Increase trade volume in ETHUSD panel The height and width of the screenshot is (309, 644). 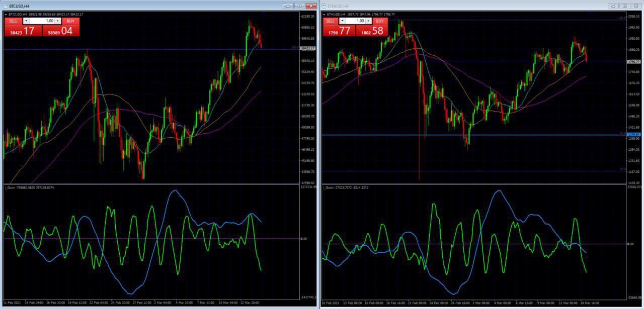point(368,21)
